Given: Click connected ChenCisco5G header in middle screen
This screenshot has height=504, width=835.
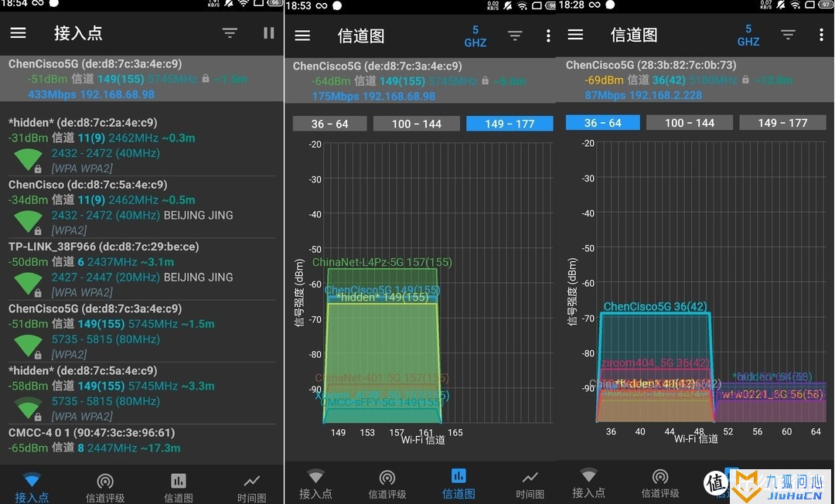Looking at the screenshot, I should (x=420, y=81).
